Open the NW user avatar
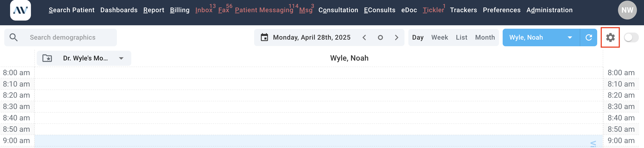 click(x=627, y=10)
